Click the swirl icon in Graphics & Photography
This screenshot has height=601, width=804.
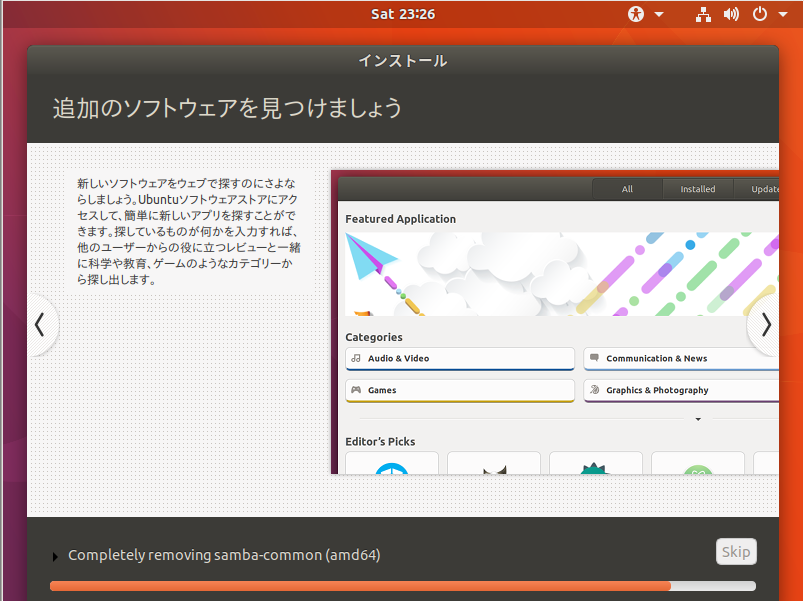click(x=594, y=390)
